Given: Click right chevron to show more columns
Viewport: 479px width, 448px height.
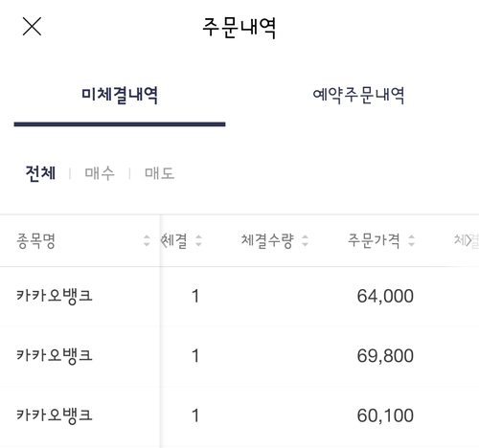Looking at the screenshot, I should [468, 240].
